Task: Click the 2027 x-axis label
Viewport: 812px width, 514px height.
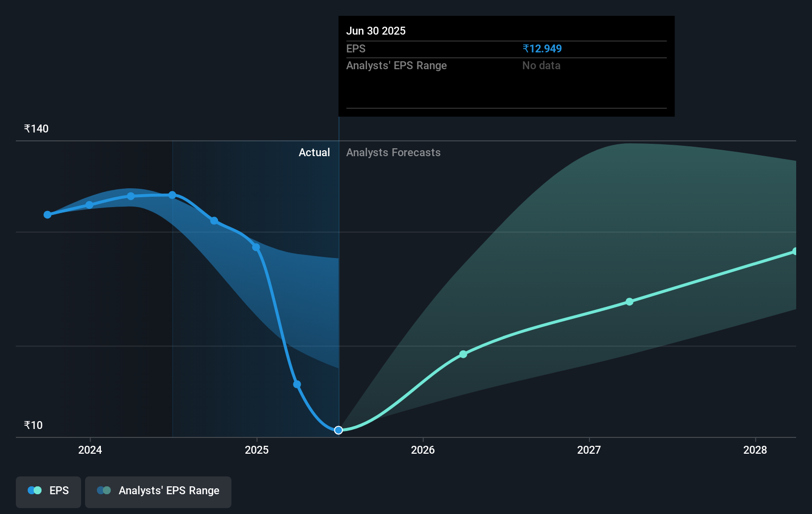Action: pyautogui.click(x=589, y=450)
